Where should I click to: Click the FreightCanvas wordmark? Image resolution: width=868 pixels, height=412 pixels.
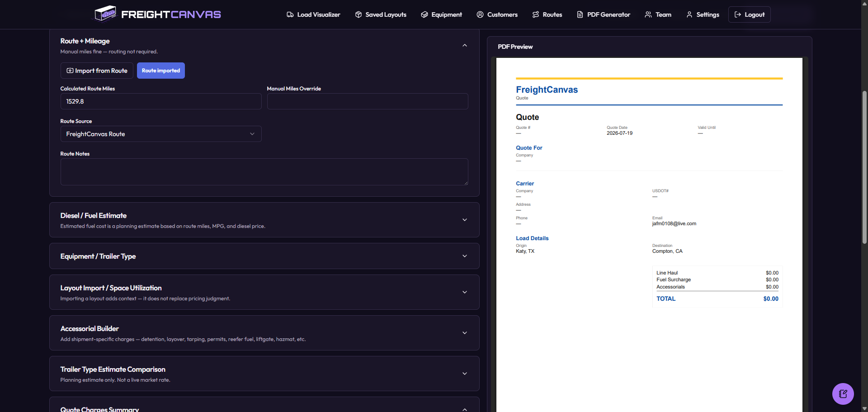pyautogui.click(x=171, y=14)
